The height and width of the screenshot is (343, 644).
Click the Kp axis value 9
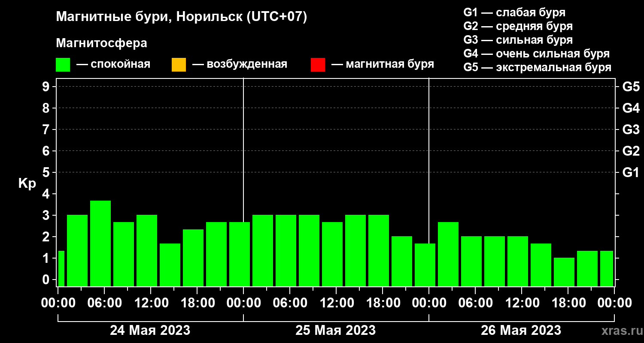[x=47, y=87]
